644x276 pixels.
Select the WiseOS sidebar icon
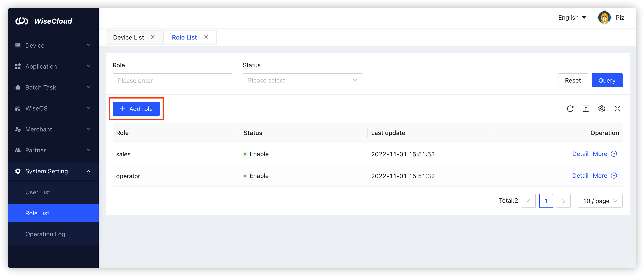pyautogui.click(x=17, y=108)
